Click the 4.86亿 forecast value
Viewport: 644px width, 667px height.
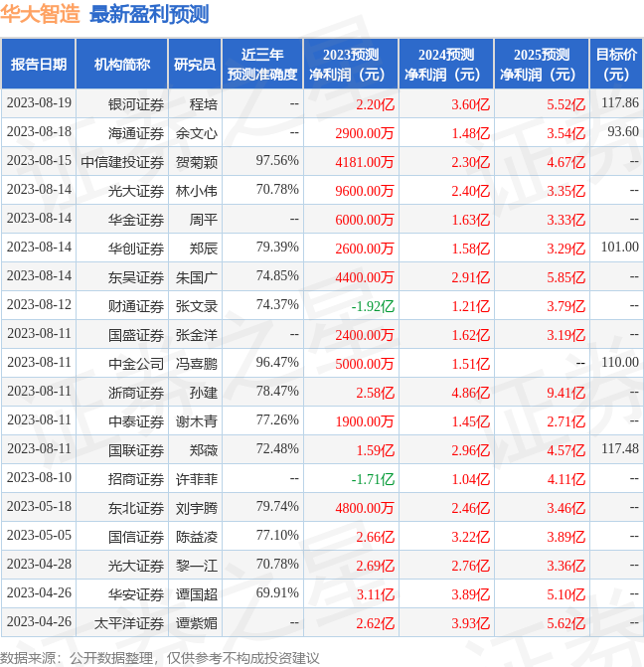click(471, 393)
